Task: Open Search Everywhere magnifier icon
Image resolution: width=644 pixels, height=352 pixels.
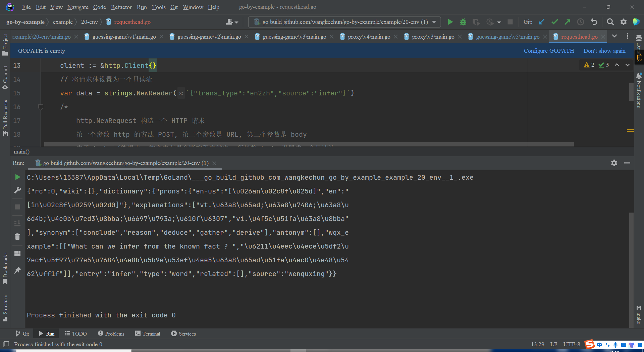Action: [x=610, y=22]
